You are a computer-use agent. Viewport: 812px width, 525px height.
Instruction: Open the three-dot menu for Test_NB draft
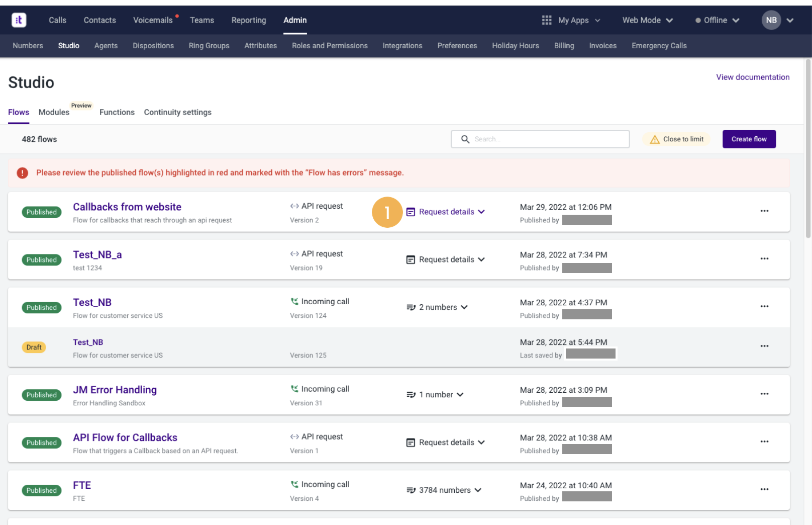point(764,346)
